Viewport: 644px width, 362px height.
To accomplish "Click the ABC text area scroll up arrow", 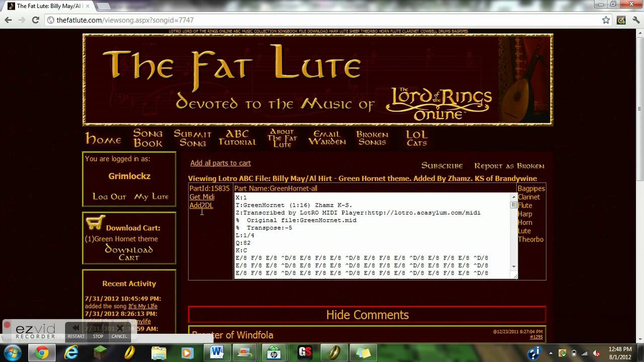I will pyautogui.click(x=514, y=197).
